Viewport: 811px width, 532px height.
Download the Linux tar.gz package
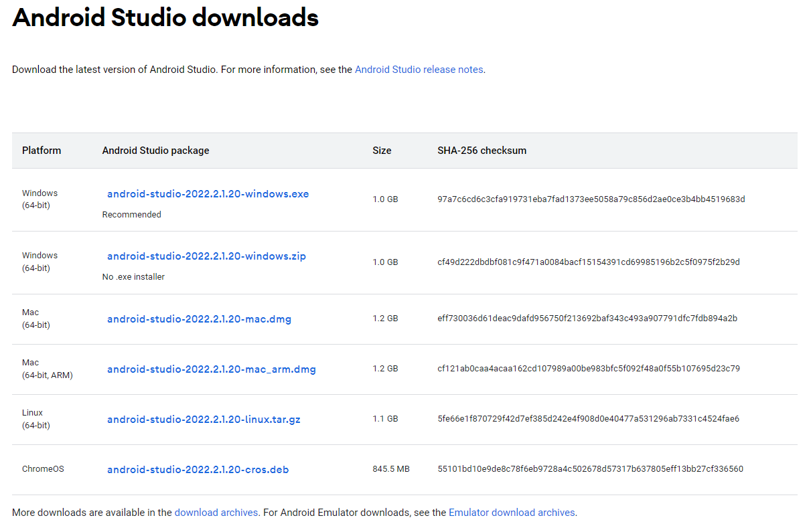pyautogui.click(x=205, y=419)
